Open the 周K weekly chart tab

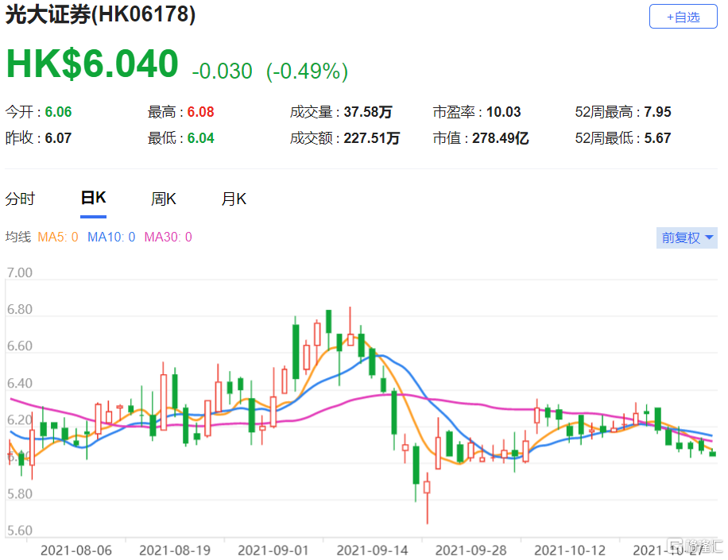coord(164,199)
